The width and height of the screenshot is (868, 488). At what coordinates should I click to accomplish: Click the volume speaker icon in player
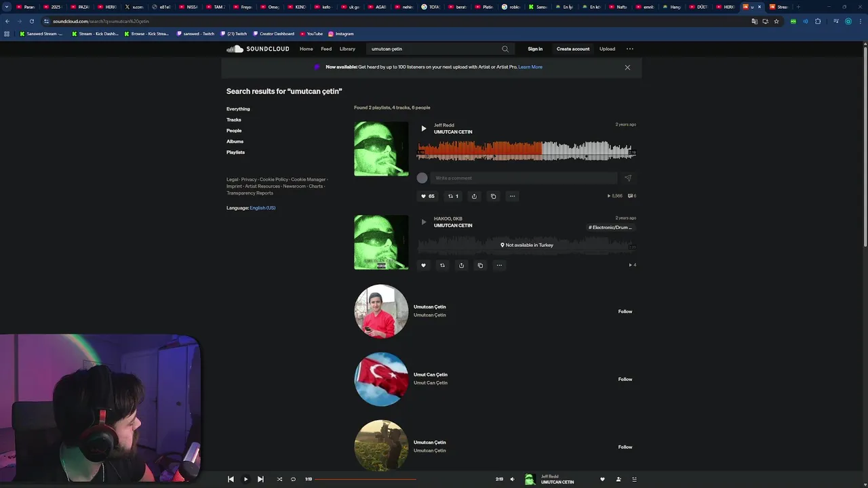[513, 479]
